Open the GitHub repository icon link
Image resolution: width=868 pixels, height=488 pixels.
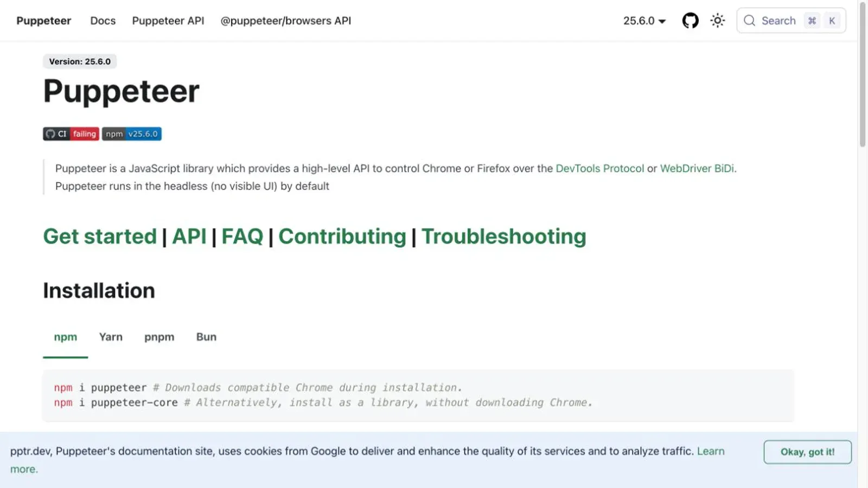pos(690,21)
